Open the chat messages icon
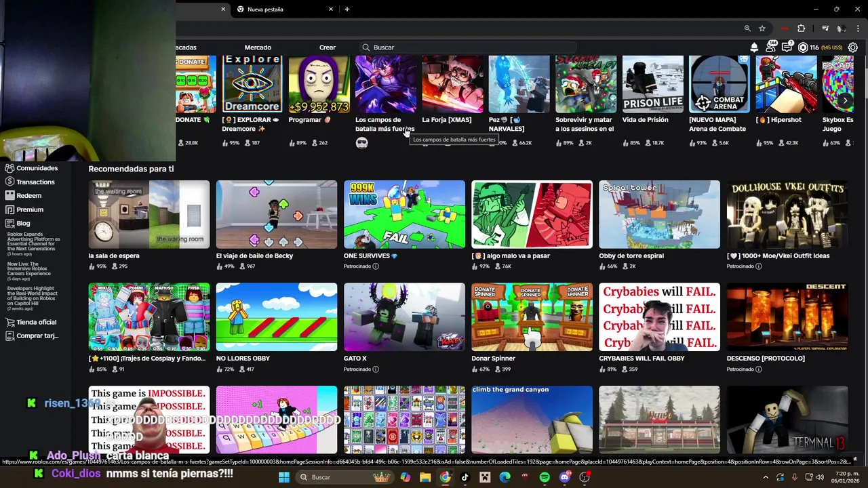The width and height of the screenshot is (868, 488). pyautogui.click(x=787, y=47)
